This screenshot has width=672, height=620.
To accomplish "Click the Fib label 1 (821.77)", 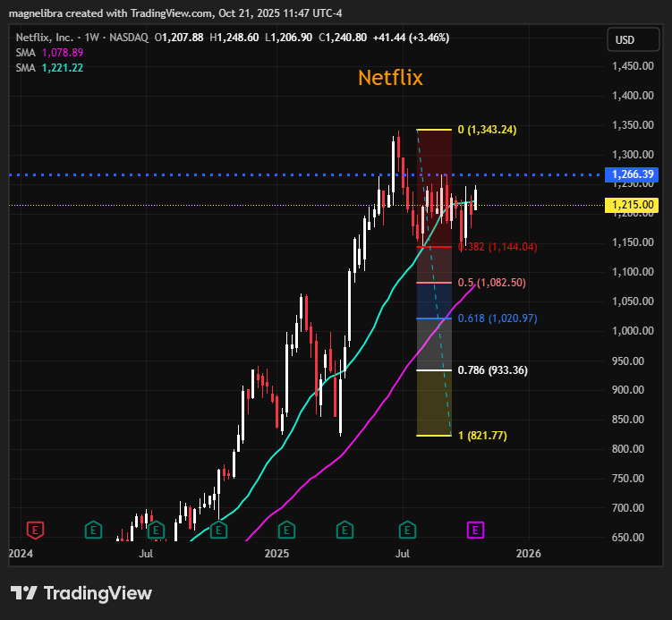I will 482,436.
